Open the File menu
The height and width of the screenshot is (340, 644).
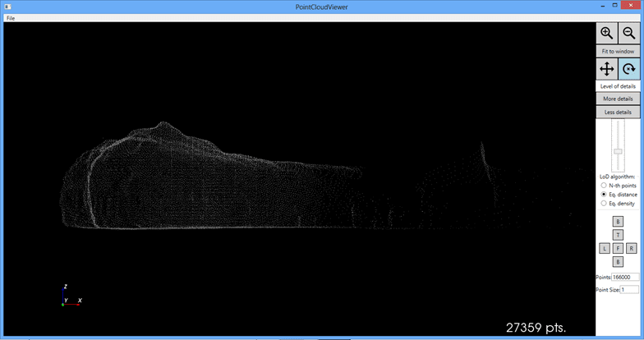[x=11, y=18]
